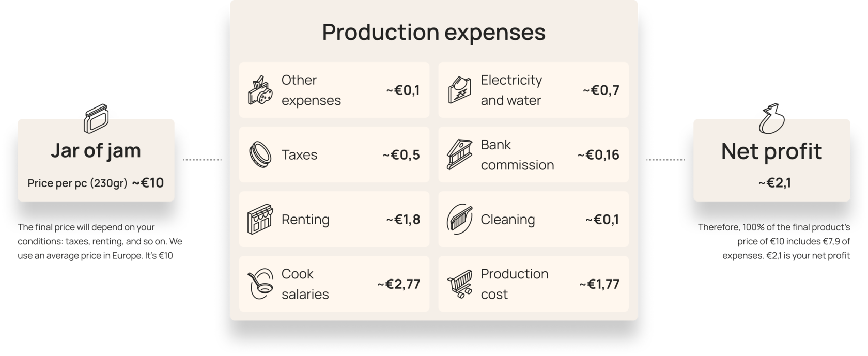Click the Renting storefront icon
The width and height of the screenshot is (868, 356).
coord(260,219)
